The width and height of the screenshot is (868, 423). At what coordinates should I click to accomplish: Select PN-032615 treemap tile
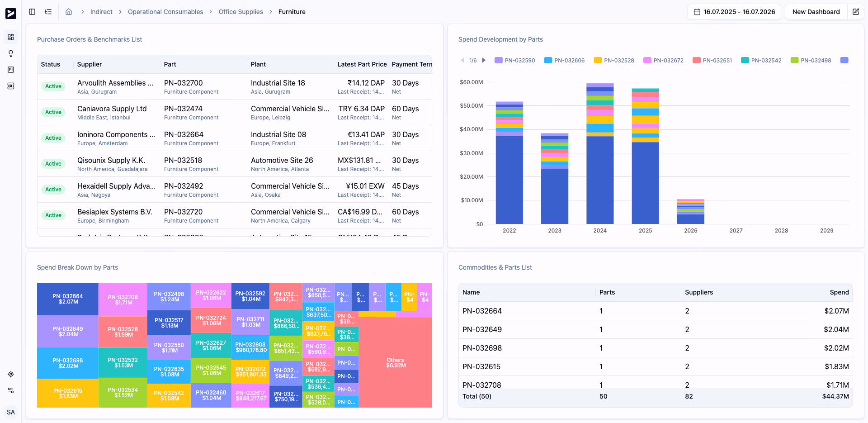pyautogui.click(x=68, y=393)
